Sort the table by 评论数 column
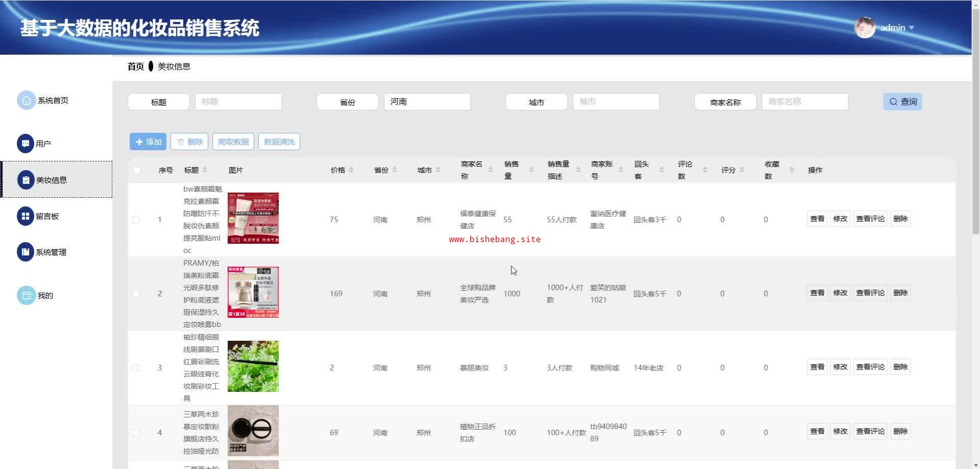This screenshot has width=980, height=469. tap(705, 170)
